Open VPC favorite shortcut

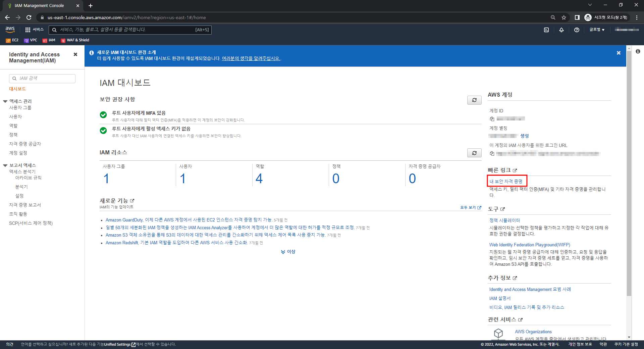(x=31, y=40)
